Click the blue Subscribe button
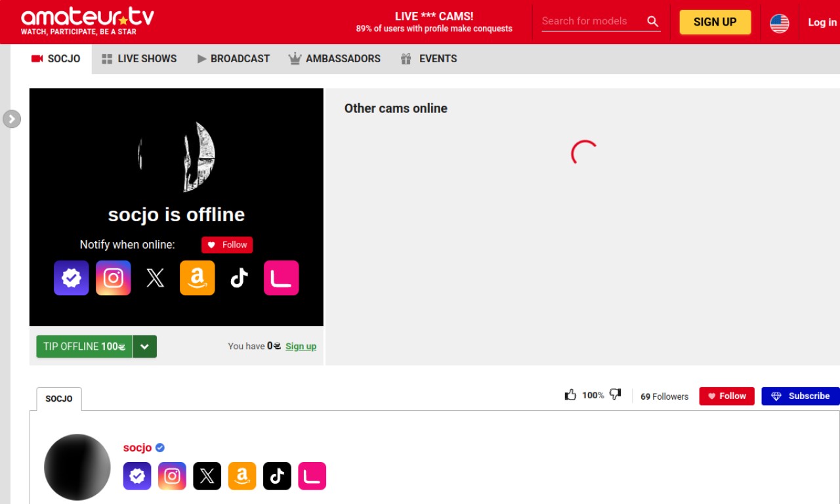 click(x=801, y=396)
